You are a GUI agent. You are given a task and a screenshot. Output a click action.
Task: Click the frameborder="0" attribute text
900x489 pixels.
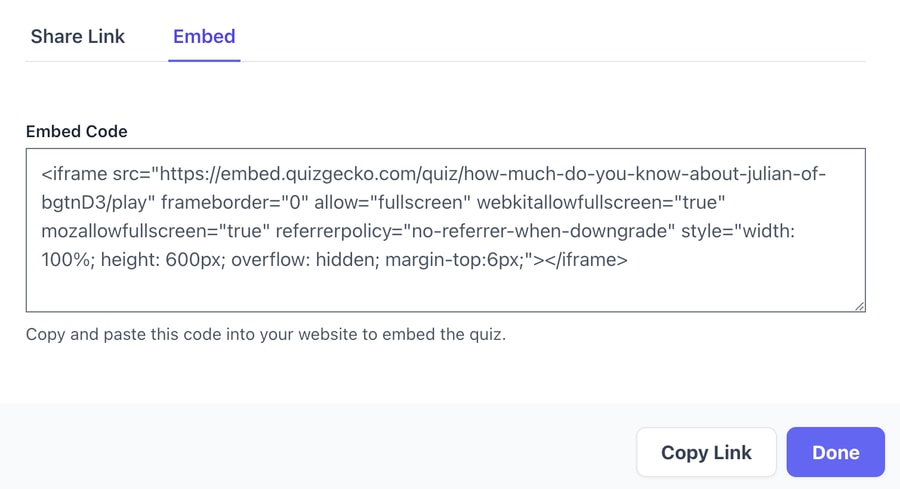click(234, 203)
